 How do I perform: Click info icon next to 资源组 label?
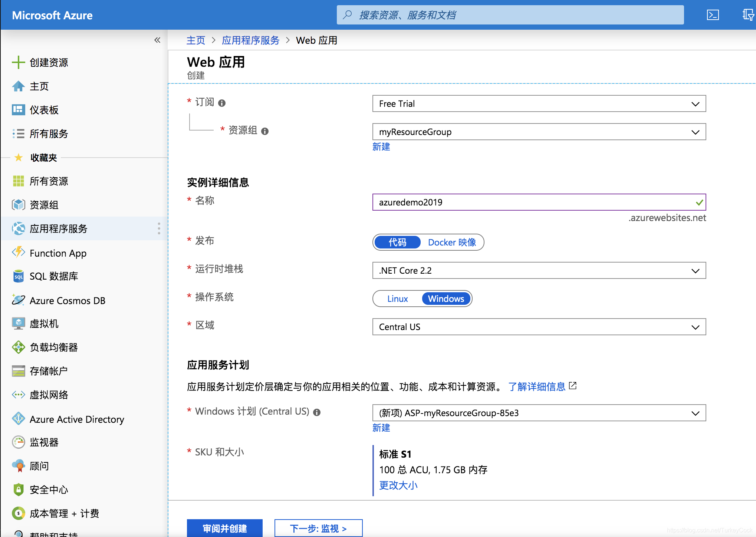click(265, 131)
